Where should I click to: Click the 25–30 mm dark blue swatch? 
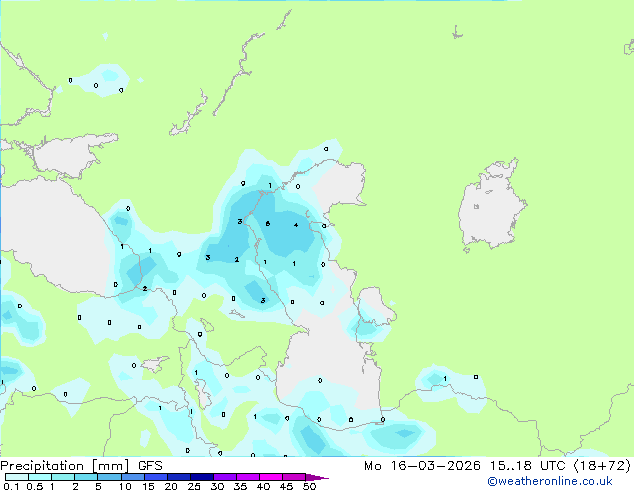(x=202, y=477)
